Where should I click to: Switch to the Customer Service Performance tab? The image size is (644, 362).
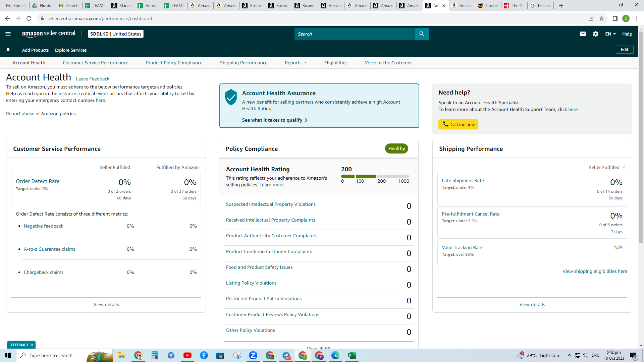point(96,63)
